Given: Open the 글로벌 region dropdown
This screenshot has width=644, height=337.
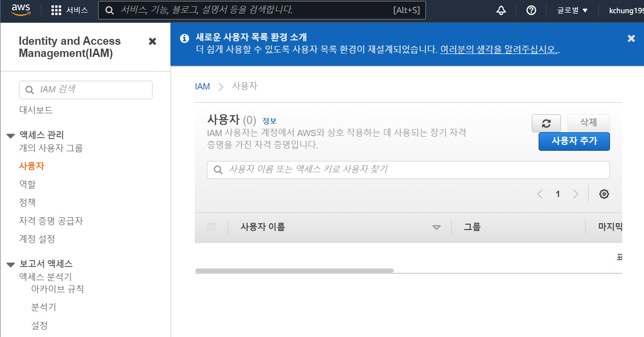Looking at the screenshot, I should (x=572, y=10).
